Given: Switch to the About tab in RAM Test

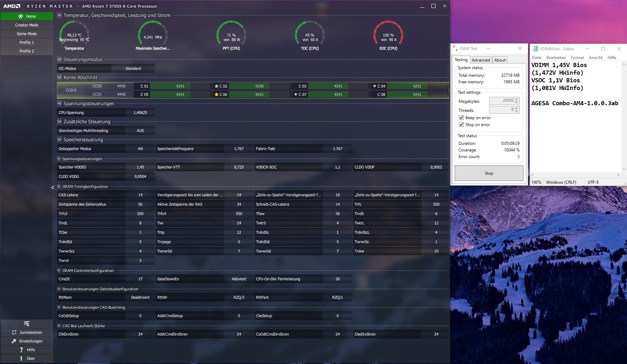Looking at the screenshot, I should tap(500, 60).
